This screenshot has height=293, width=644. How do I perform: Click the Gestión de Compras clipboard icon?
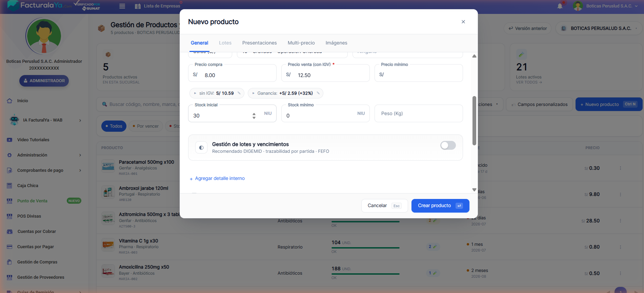pyautogui.click(x=9, y=262)
